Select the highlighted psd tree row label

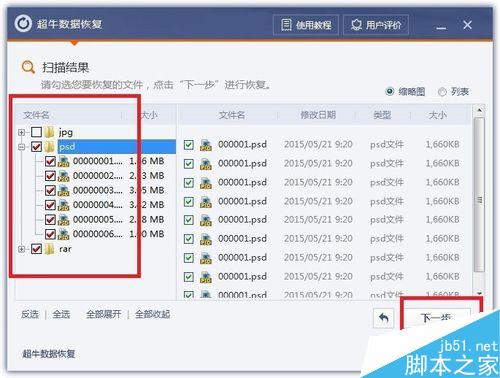pyautogui.click(x=67, y=147)
